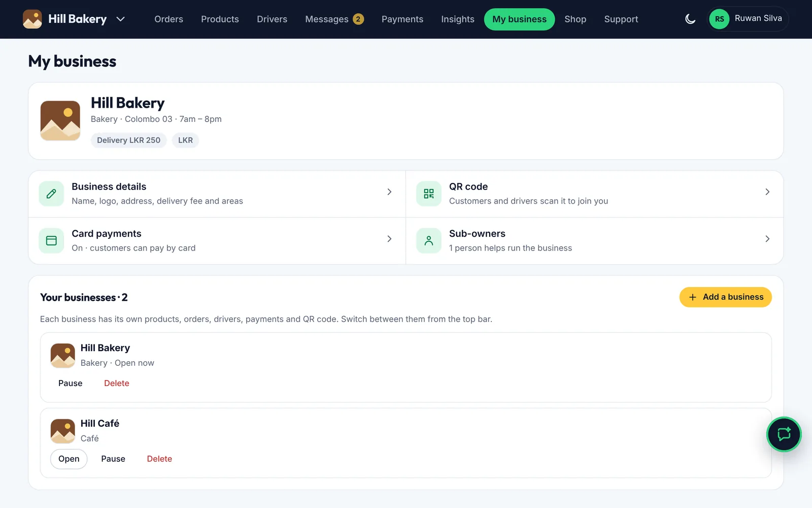Click the Hill Café logo thumbnail
The width and height of the screenshot is (812, 508).
(63, 431)
